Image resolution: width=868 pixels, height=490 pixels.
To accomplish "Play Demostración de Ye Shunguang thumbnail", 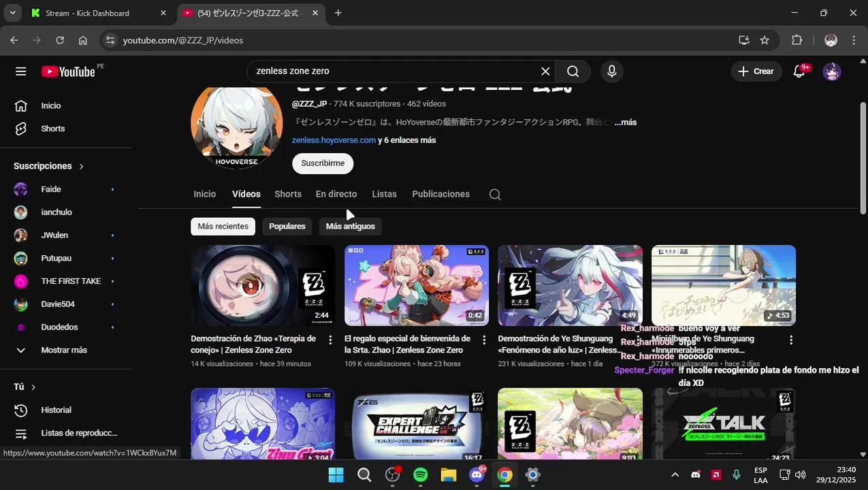I will 570,286.
